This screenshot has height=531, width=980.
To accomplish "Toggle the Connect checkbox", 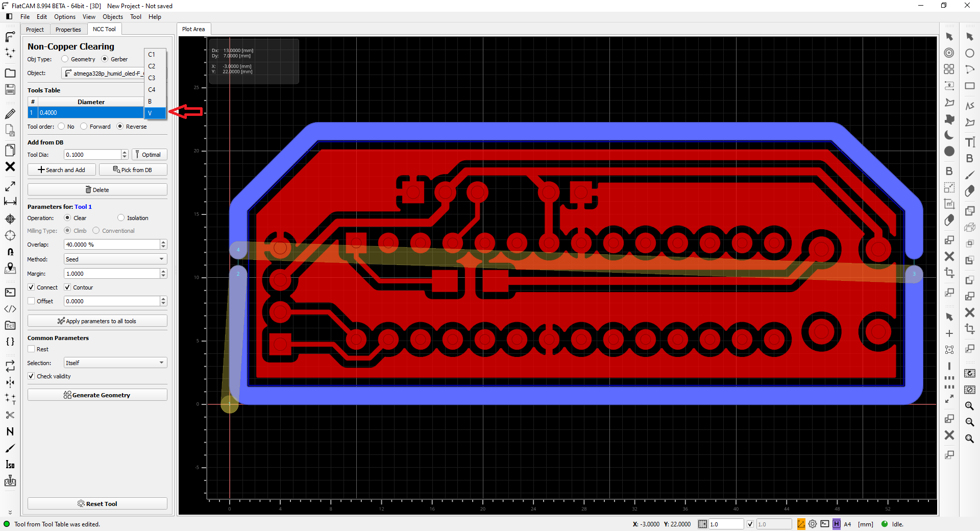I will pos(31,287).
